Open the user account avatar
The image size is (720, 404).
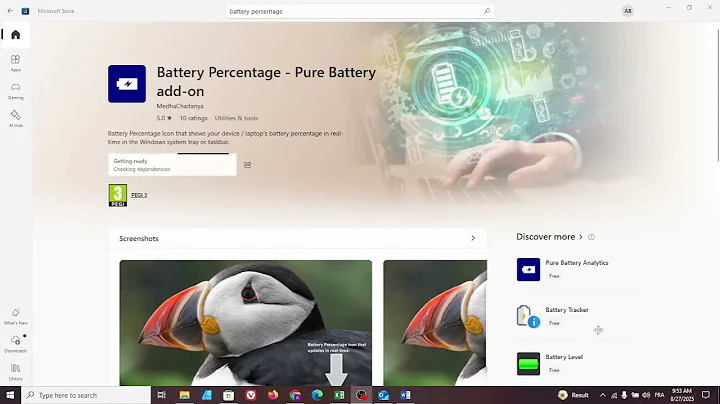(628, 11)
